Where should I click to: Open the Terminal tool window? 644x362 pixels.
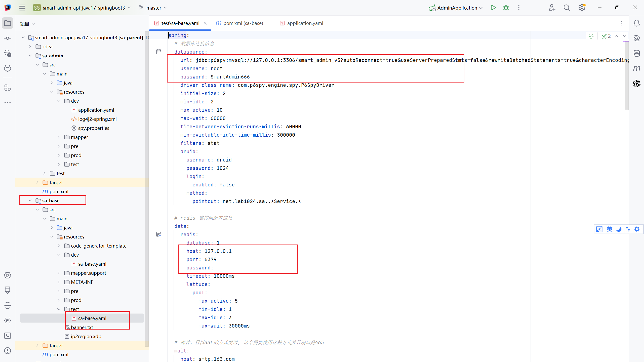(x=8, y=336)
